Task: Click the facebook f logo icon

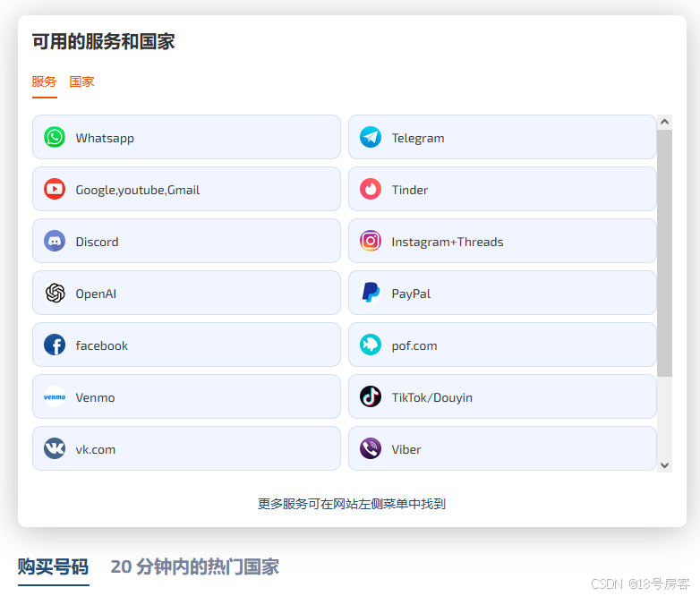Action: coord(55,345)
